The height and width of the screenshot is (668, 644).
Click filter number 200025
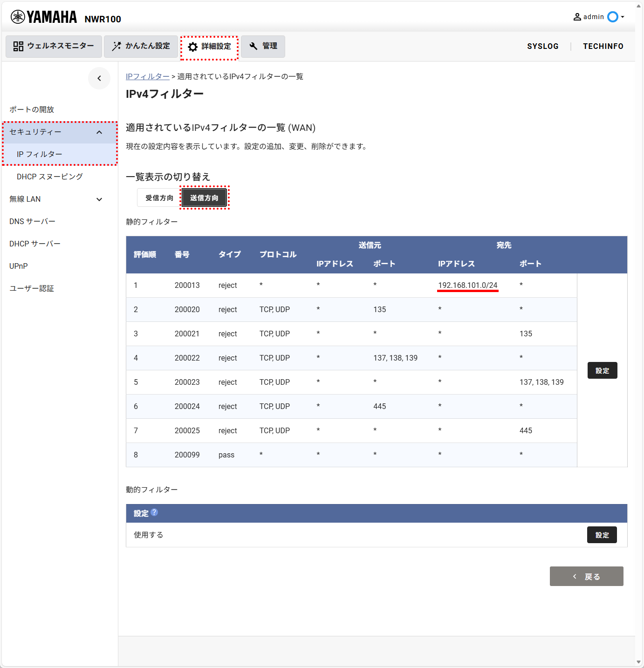pos(187,430)
